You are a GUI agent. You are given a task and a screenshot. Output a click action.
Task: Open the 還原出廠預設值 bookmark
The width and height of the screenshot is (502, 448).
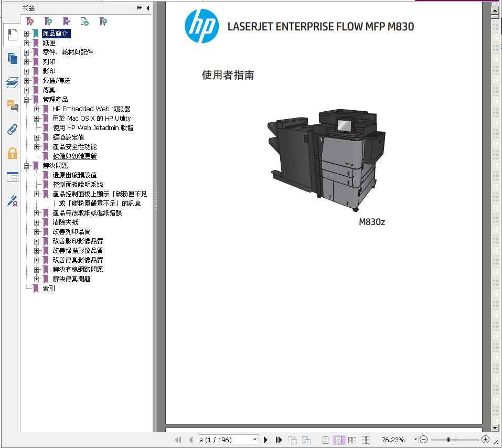[x=74, y=175]
